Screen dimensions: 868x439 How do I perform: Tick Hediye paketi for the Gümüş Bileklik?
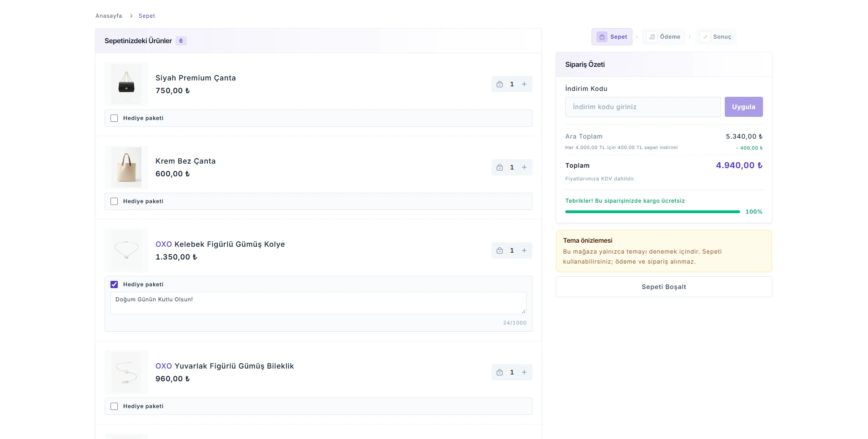114,406
